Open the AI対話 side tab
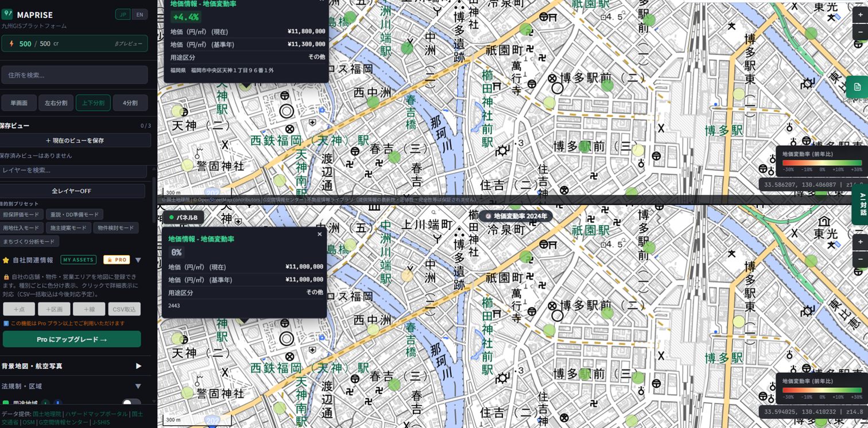This screenshot has width=868, height=428. (x=861, y=204)
